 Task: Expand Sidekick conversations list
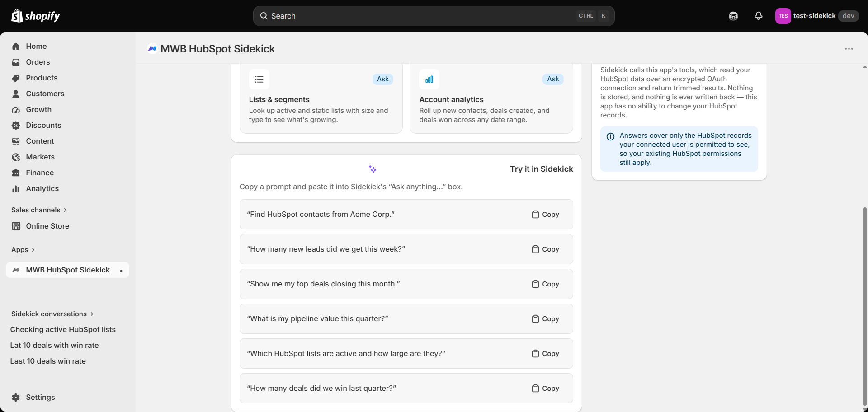[52, 314]
